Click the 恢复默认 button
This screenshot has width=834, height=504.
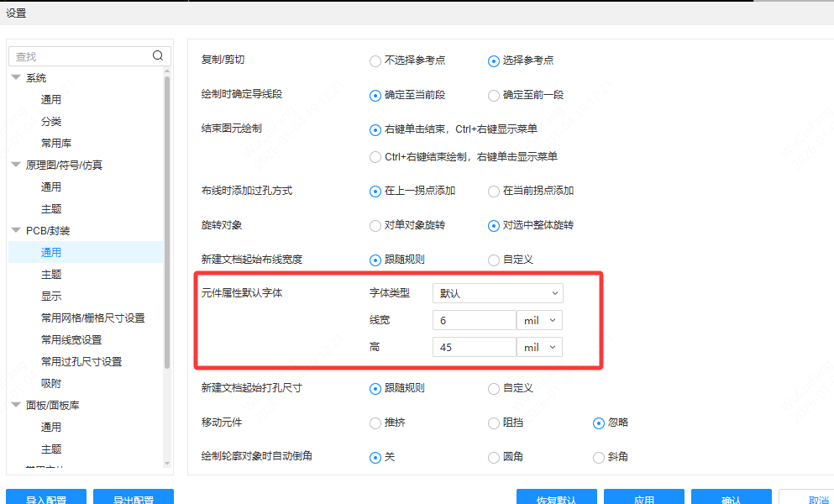click(556, 497)
